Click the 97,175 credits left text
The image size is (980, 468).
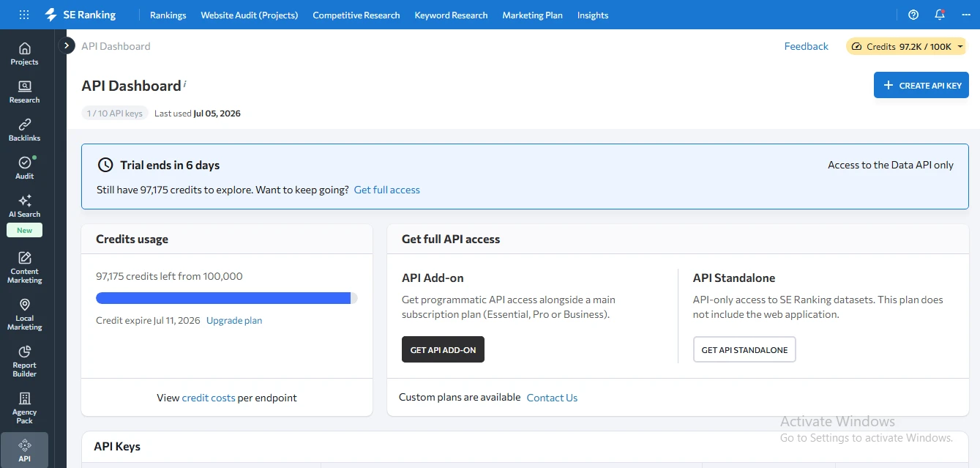(169, 276)
